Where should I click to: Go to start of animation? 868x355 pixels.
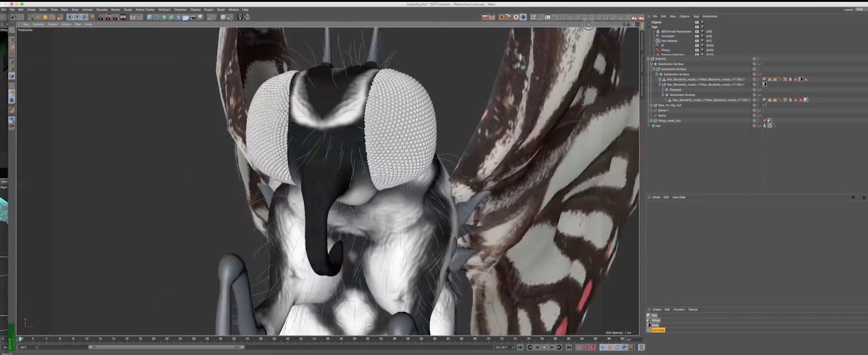[520, 347]
